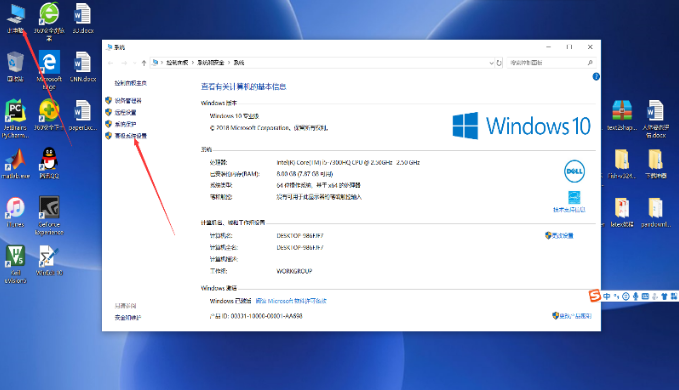Open the This PC desktop icon
Screen dimensions: 679x390
click(16, 18)
